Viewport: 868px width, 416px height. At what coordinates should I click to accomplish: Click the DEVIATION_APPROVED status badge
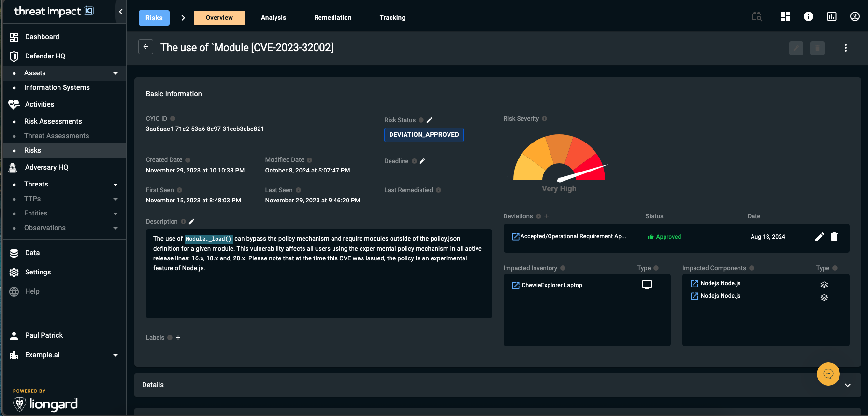point(424,135)
